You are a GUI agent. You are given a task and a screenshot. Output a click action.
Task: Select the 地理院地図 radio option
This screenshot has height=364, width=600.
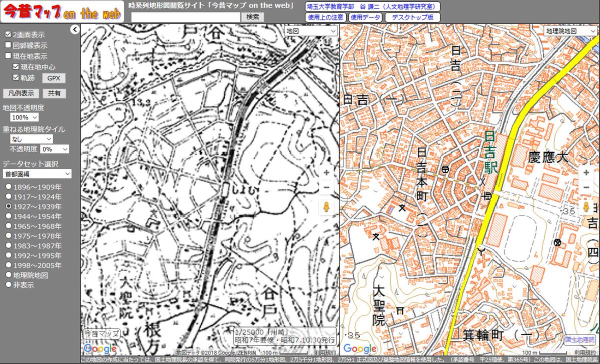[x=8, y=275]
